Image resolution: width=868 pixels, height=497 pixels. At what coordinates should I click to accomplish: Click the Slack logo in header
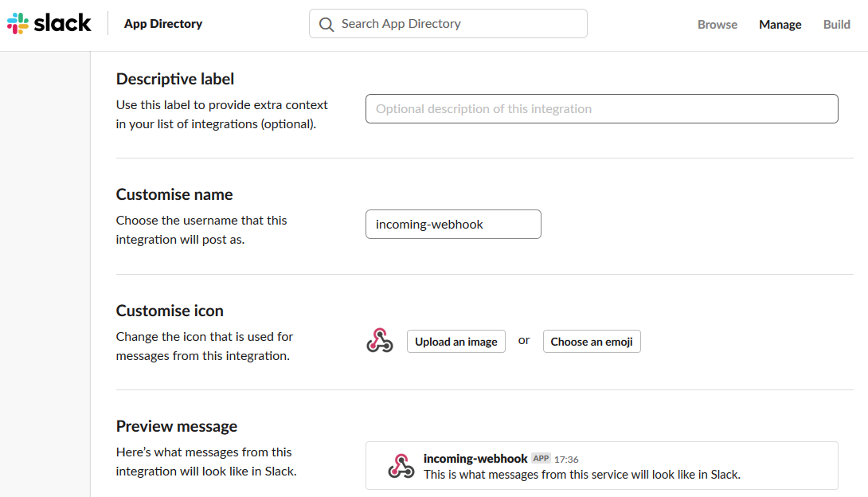(49, 24)
